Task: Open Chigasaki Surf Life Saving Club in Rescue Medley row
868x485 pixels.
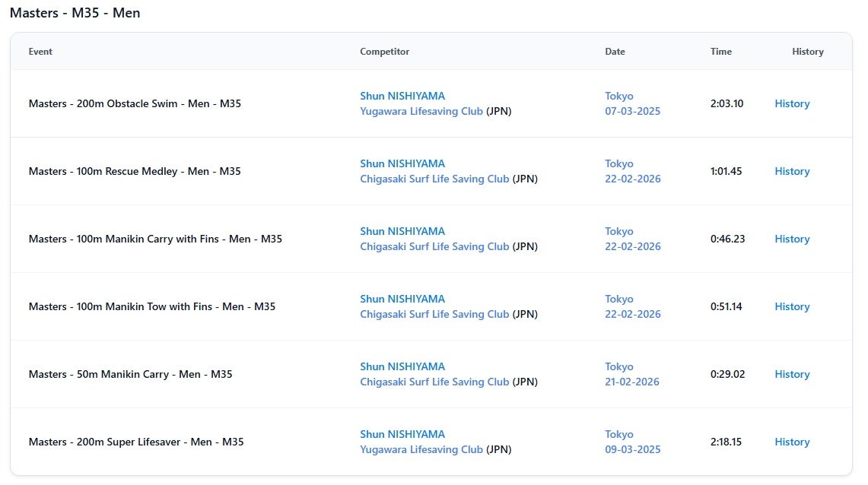Action: 434,179
